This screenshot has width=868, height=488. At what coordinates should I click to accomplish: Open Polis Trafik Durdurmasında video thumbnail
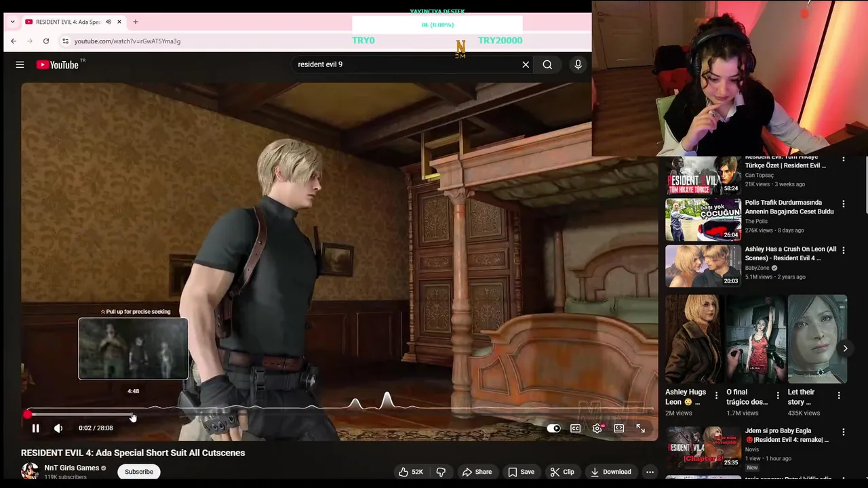pos(703,220)
